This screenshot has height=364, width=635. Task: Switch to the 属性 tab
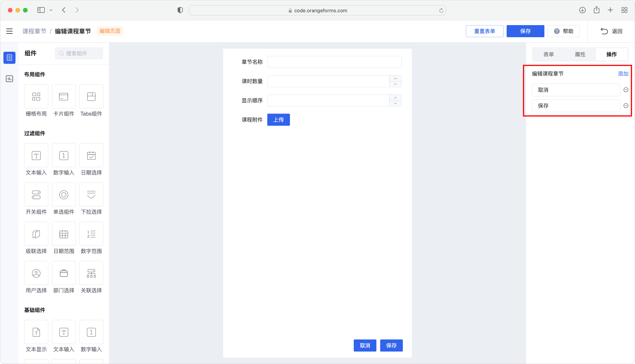tap(580, 54)
